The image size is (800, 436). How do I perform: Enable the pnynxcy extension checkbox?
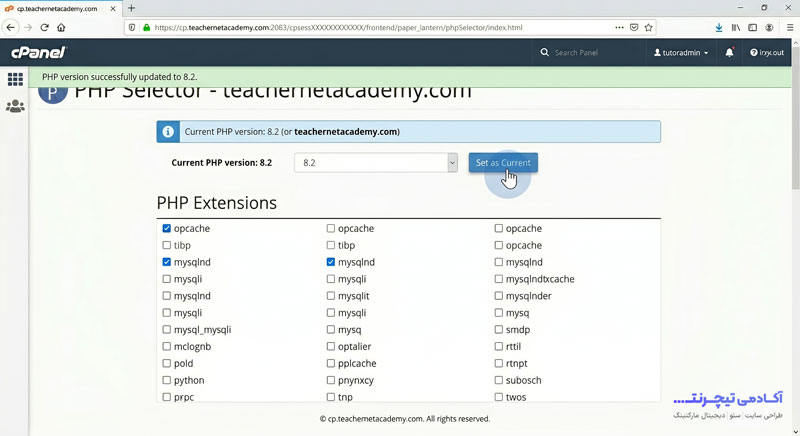point(331,380)
